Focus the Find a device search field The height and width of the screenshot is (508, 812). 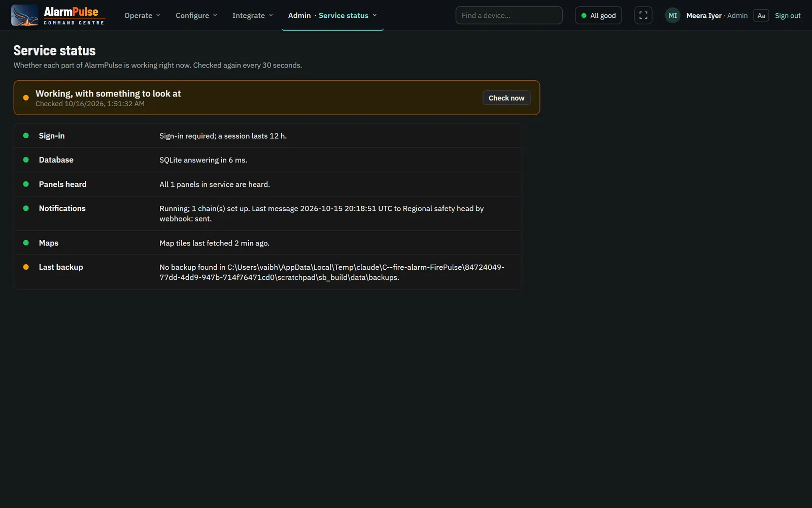coord(509,15)
